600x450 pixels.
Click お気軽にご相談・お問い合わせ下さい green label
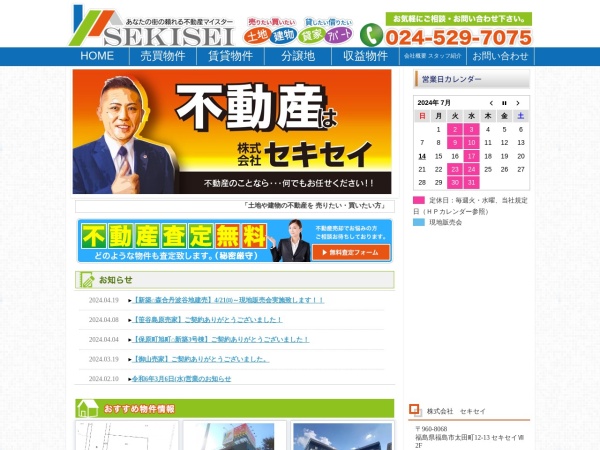(459, 19)
